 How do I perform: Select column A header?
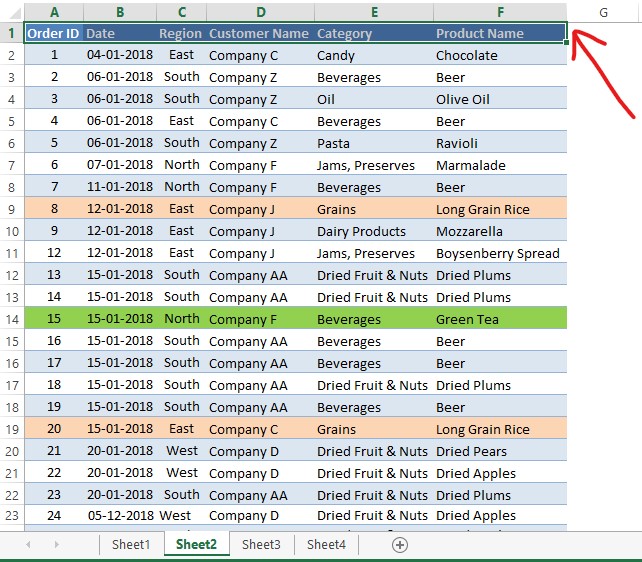click(x=54, y=12)
